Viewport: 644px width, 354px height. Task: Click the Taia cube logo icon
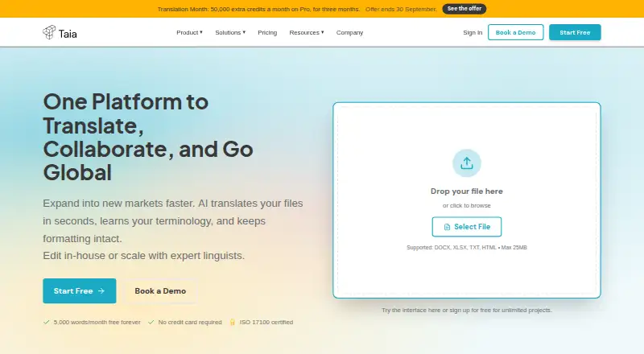[x=49, y=32]
